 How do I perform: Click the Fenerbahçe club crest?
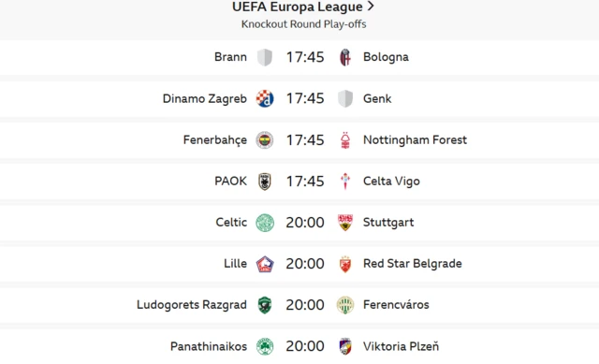[265, 139]
